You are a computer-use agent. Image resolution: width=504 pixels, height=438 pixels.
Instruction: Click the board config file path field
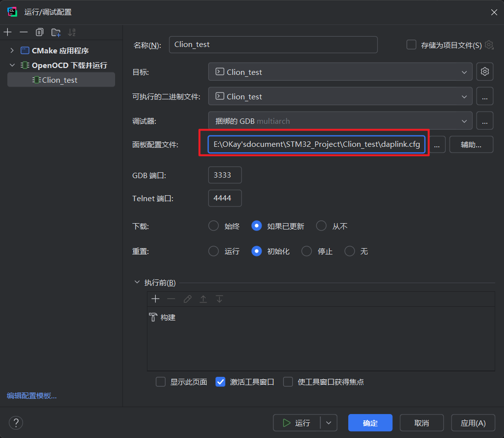[x=316, y=144]
